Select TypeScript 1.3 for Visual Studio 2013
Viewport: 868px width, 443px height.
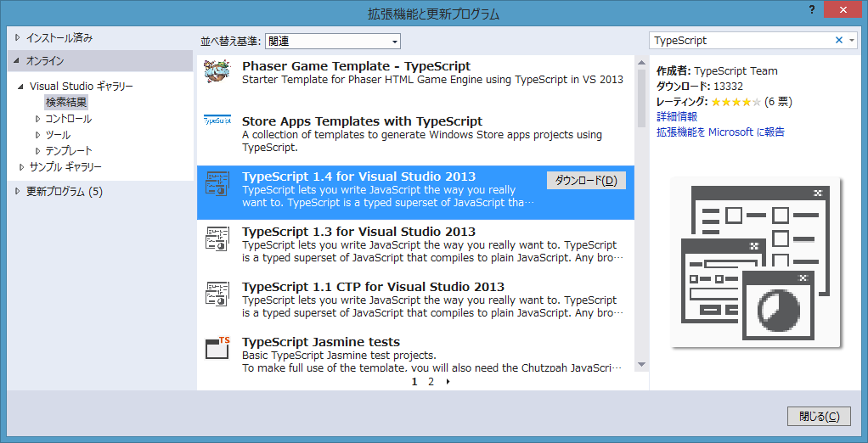[358, 231]
